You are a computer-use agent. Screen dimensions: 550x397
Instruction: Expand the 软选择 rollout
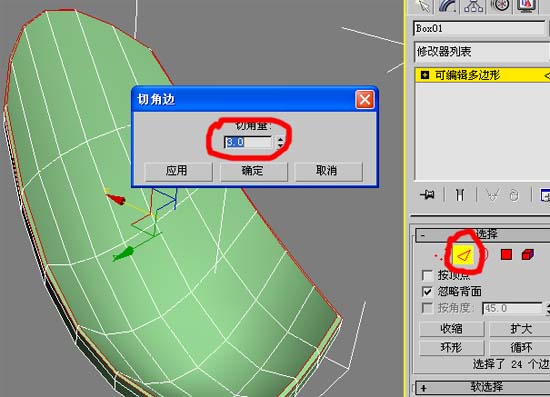[483, 387]
